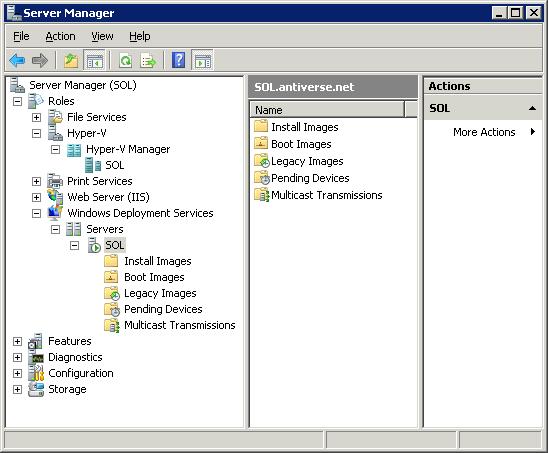The height and width of the screenshot is (453, 548).
Task: Select Multicast Transmissions text in list pane
Action: [326, 195]
